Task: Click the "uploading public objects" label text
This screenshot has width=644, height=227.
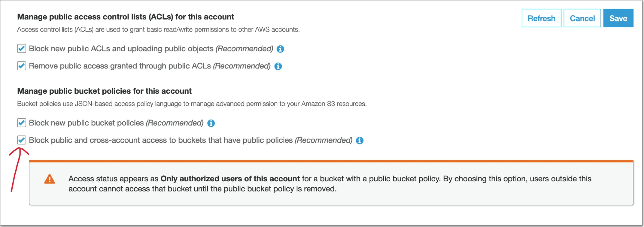Action: tap(174, 49)
